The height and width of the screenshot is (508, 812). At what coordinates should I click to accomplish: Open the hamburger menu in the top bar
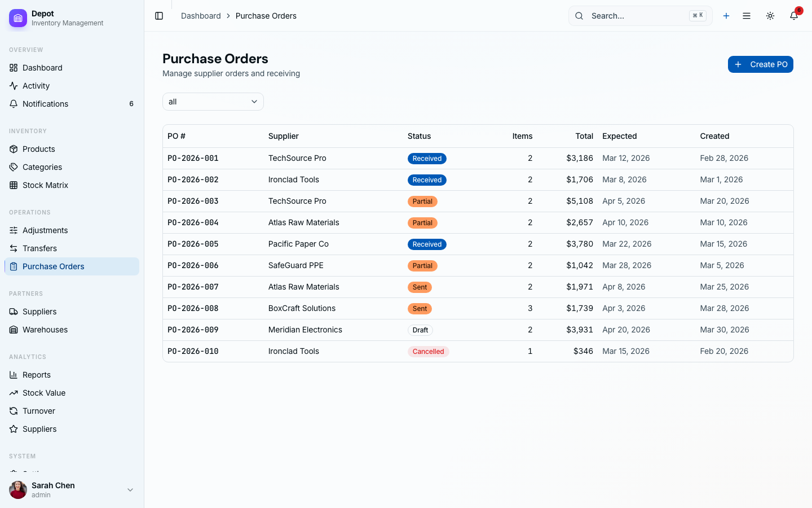[747, 16]
